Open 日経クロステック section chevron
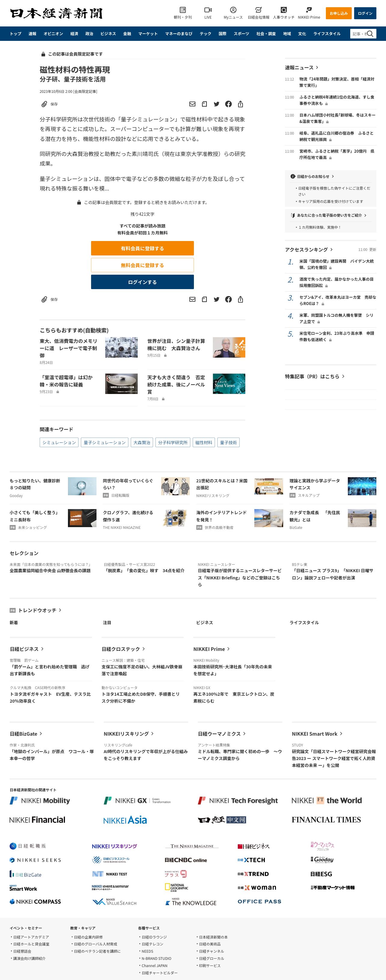This screenshot has height=980, width=386. point(143,649)
